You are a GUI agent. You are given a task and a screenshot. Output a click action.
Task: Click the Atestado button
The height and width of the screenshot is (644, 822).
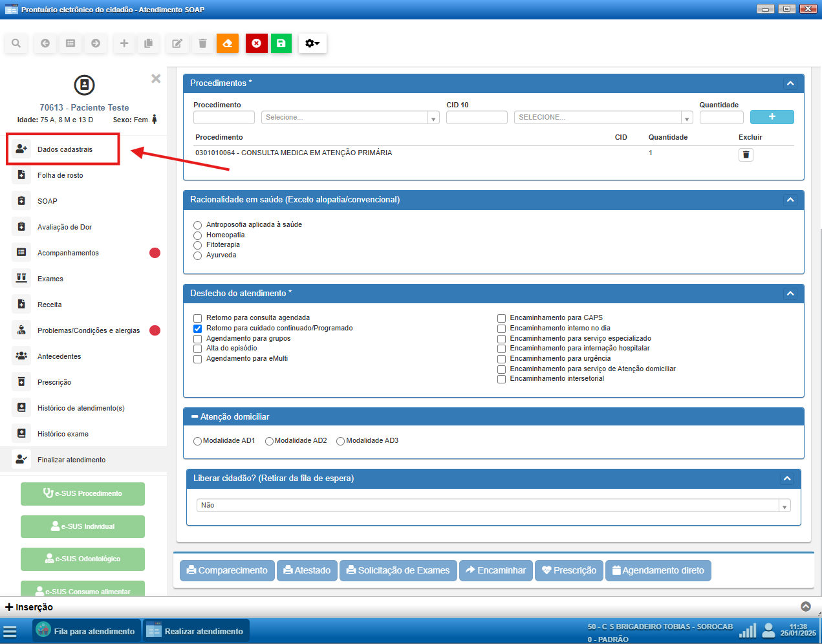(x=307, y=570)
